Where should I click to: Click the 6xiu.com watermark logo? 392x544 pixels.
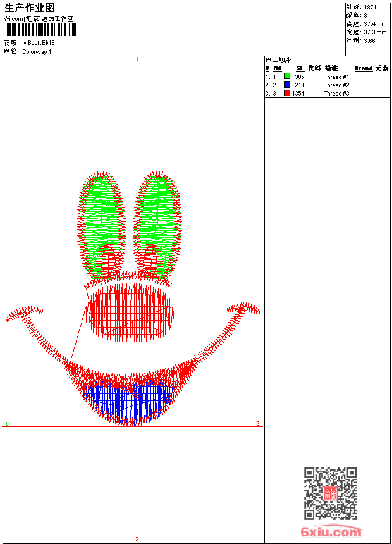click(x=331, y=531)
